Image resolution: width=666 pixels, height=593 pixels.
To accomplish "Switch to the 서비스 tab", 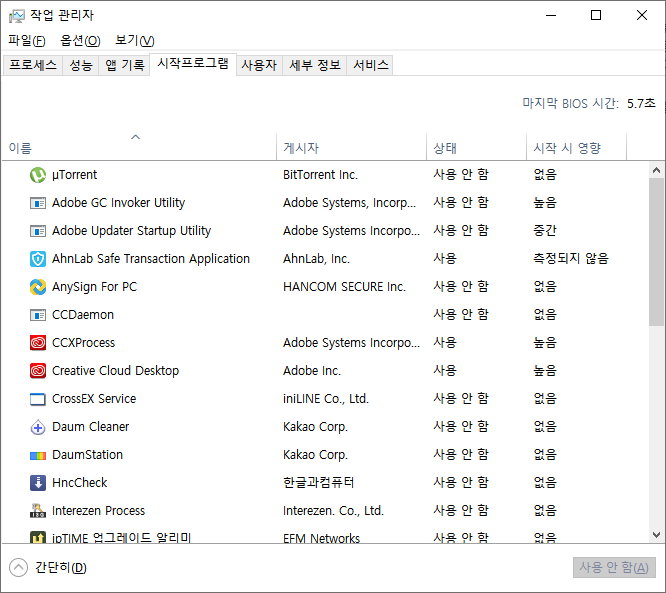I will pos(371,65).
